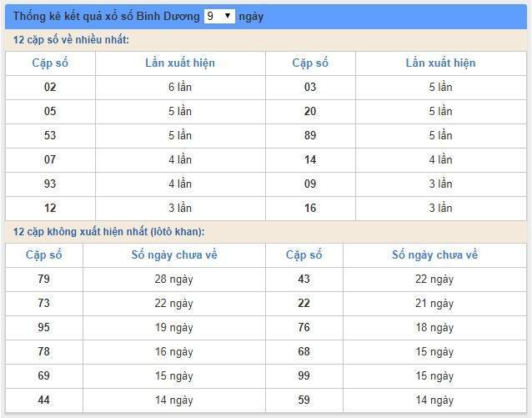Select number pair 95
The height and width of the screenshot is (418, 532).
pos(43,327)
